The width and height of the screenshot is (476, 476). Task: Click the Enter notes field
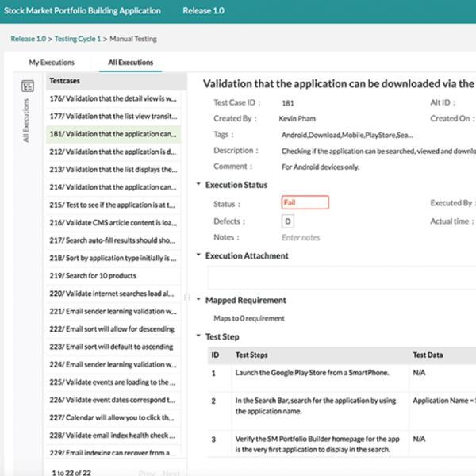(301, 238)
